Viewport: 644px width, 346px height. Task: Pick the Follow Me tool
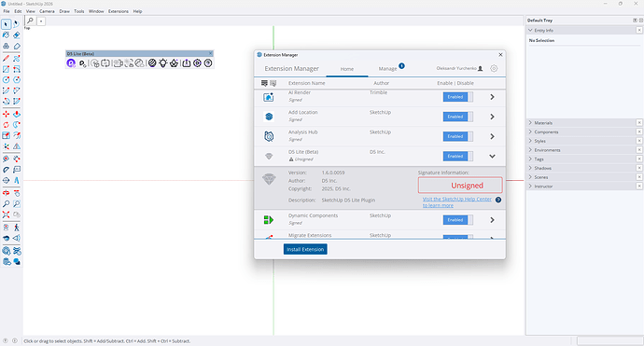[x=17, y=125]
